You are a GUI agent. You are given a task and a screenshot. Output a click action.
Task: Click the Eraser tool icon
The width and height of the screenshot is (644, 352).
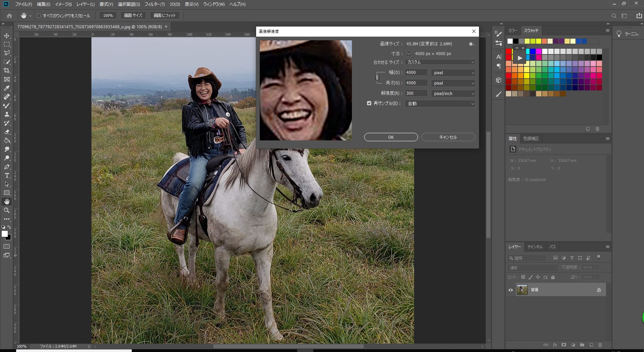pos(7,132)
